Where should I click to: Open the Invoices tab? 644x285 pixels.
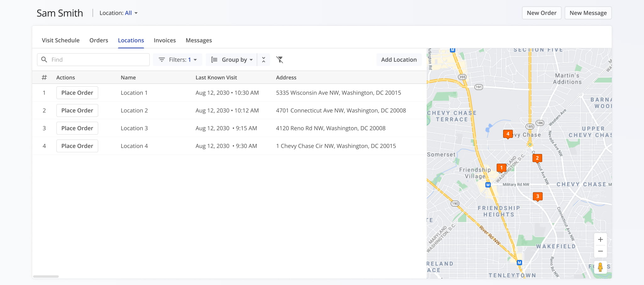pyautogui.click(x=165, y=40)
